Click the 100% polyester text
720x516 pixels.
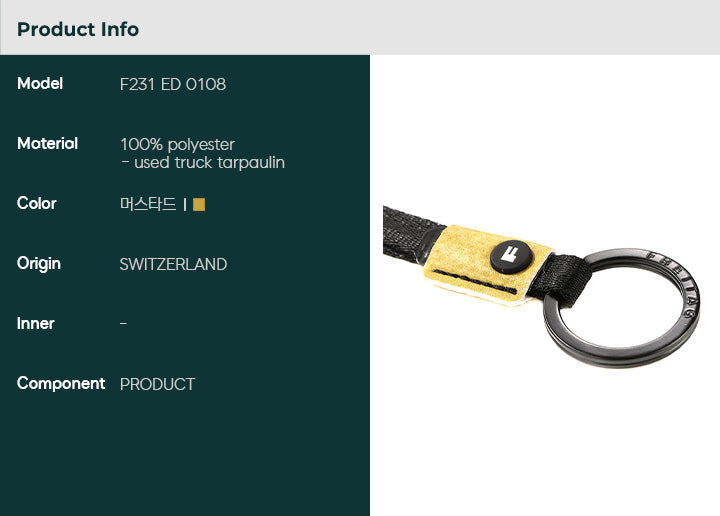pos(177,145)
